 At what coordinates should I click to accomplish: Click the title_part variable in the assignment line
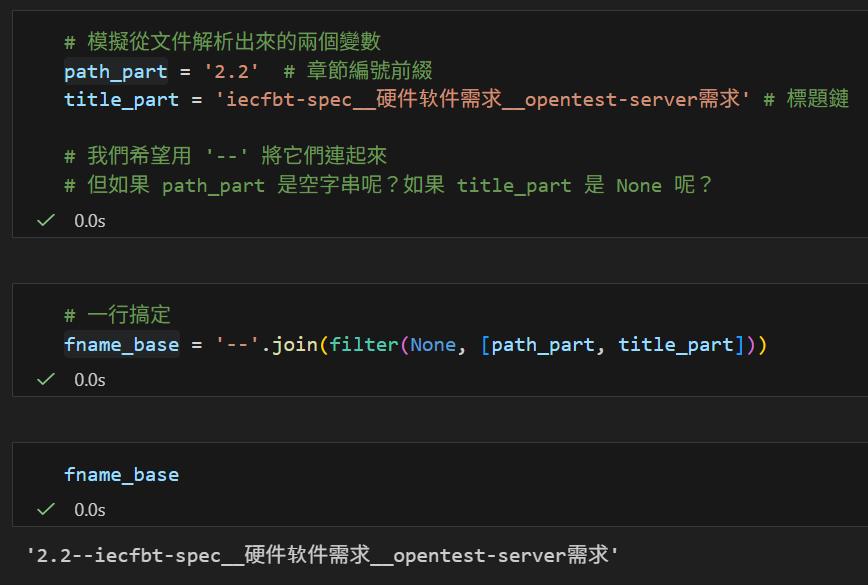pyautogui.click(x=121, y=100)
